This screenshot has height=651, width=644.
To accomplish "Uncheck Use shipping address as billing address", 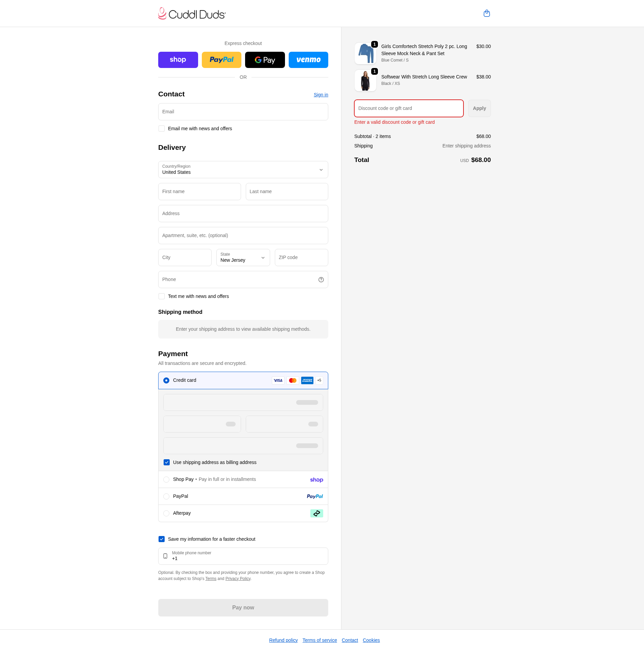I will 166,462.
